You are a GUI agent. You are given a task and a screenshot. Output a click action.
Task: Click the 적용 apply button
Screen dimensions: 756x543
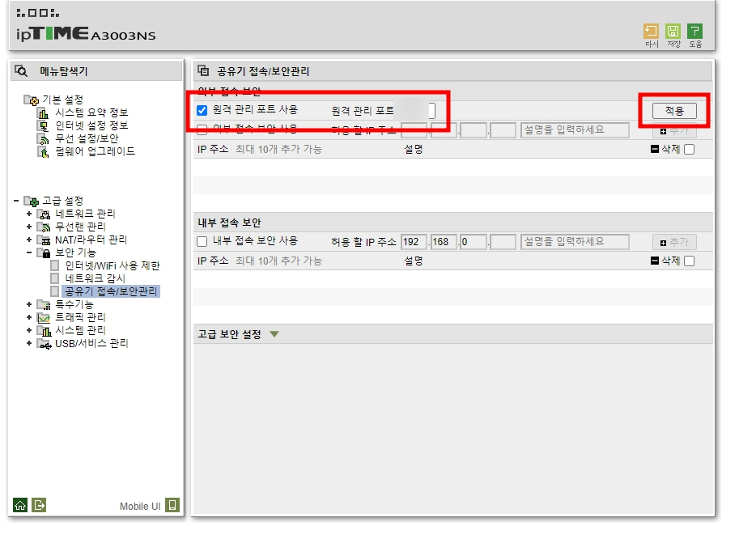tap(674, 111)
